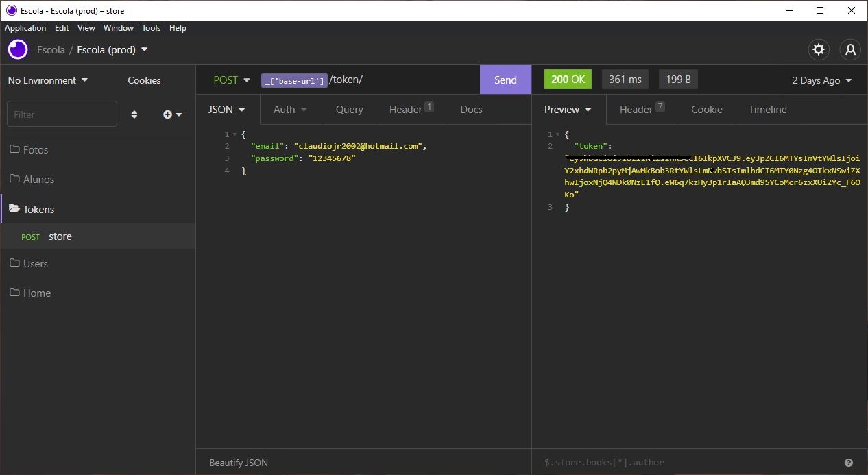Collapse the response JSON fold arrow
This screenshot has width=868, height=475.
tap(557, 135)
